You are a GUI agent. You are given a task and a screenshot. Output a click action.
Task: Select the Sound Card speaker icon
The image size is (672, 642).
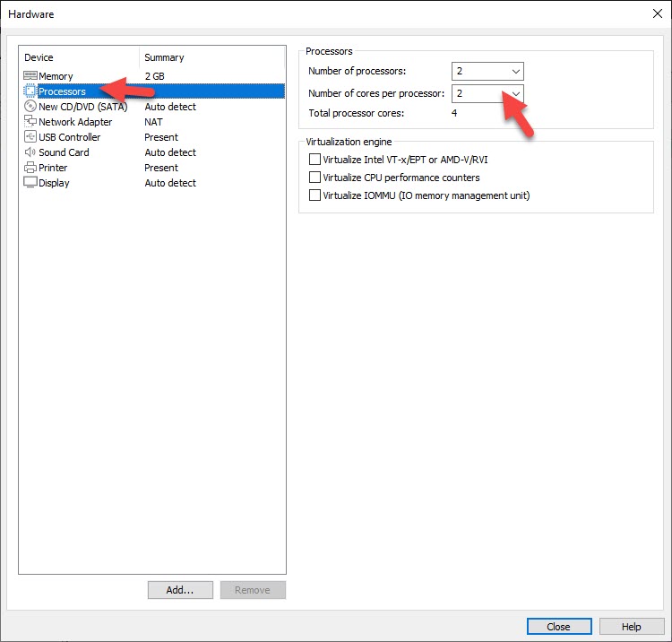(x=30, y=152)
